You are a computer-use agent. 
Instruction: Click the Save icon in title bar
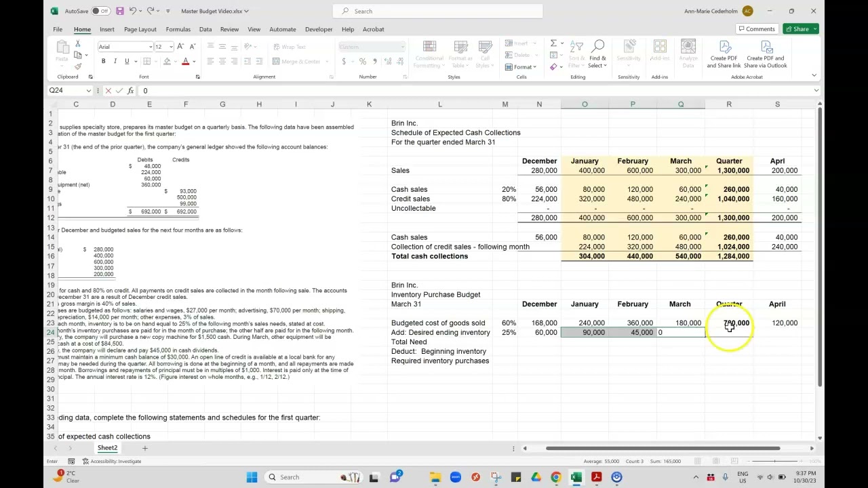coord(119,11)
